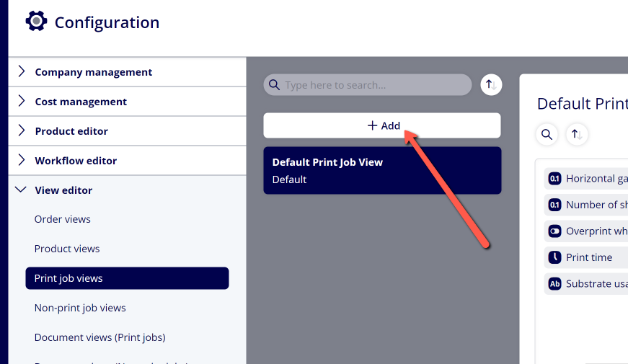Click the Print time clock icon
This screenshot has width=628, height=364.
tap(554, 257)
